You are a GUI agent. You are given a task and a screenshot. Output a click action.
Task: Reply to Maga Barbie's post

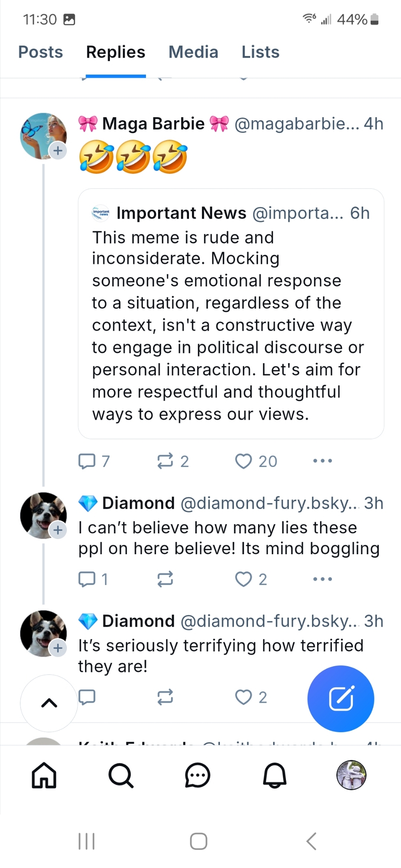click(87, 461)
